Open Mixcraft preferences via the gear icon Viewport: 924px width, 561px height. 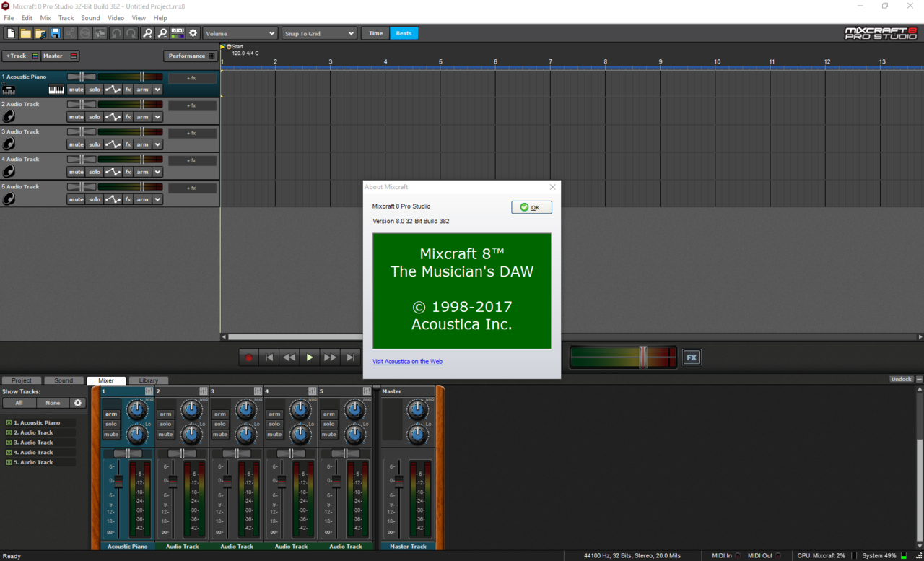[193, 33]
